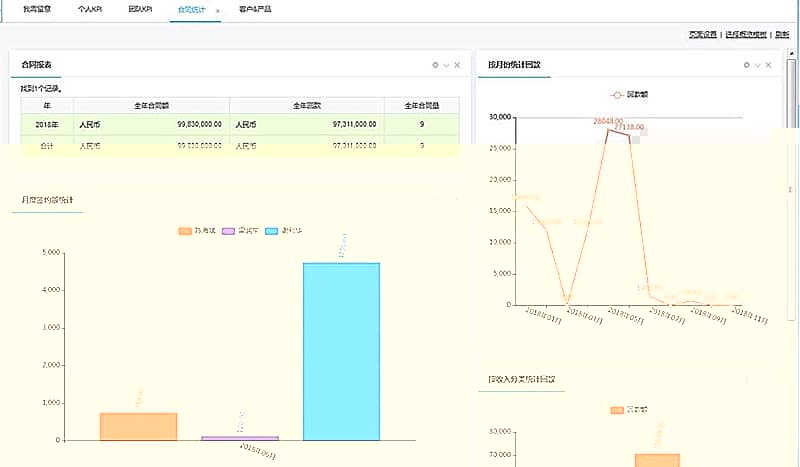The width and height of the screenshot is (800, 467).
Task: Click the middle link between 页面设置 and 刷新
Action: [x=746, y=34]
